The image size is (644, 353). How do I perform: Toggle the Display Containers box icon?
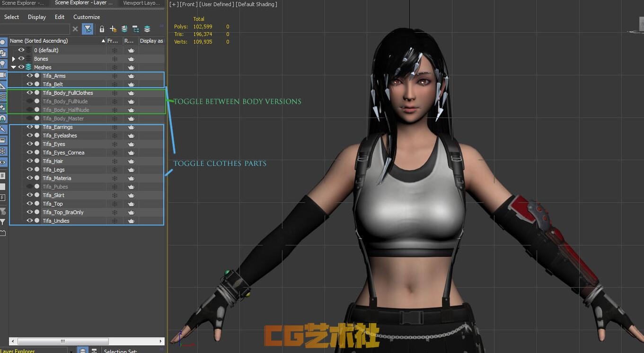(x=3, y=140)
